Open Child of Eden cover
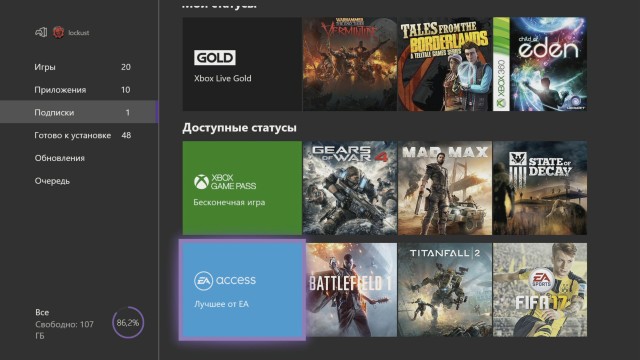Screen dimensions: 640x360 click(540, 64)
